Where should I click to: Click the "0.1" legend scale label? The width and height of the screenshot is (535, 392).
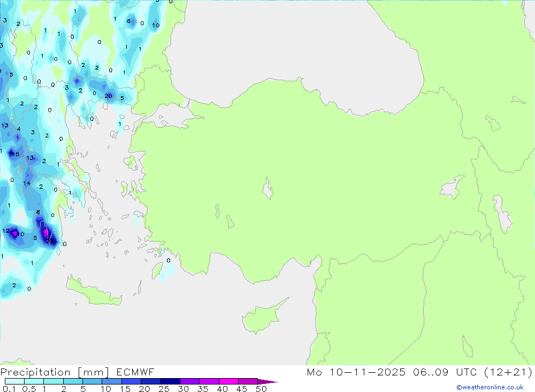coord(9,389)
